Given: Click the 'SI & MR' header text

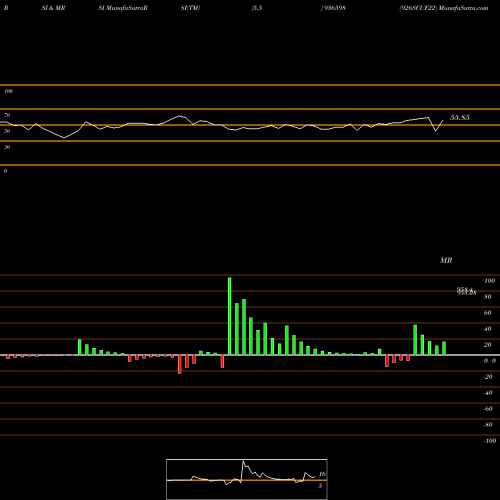Looking at the screenshot, I should click(53, 8).
